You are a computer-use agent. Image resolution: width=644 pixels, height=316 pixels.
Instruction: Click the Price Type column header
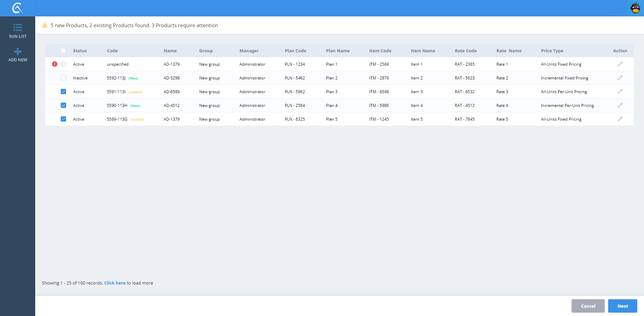tap(552, 51)
